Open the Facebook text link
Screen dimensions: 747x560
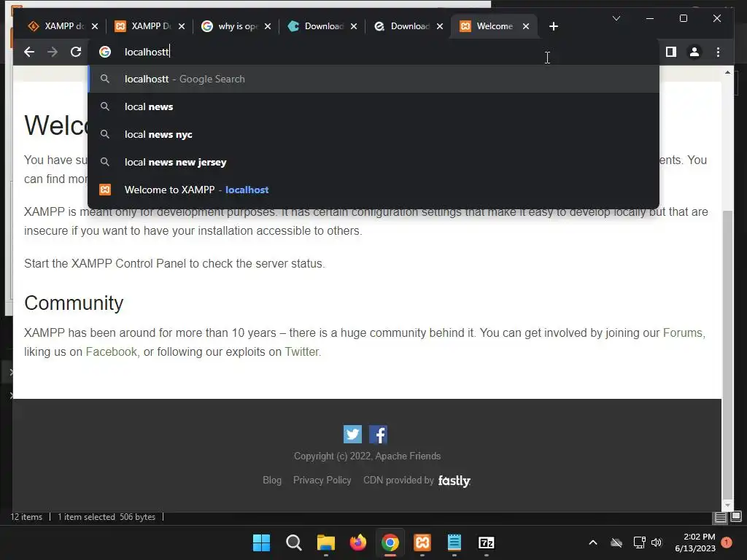pos(111,351)
